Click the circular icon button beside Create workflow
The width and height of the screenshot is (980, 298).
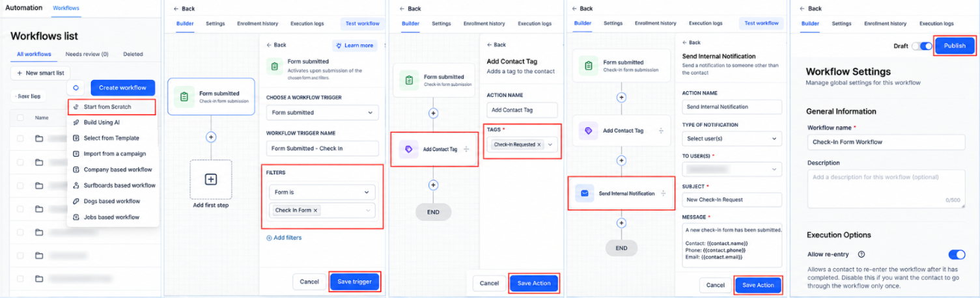pyautogui.click(x=76, y=88)
